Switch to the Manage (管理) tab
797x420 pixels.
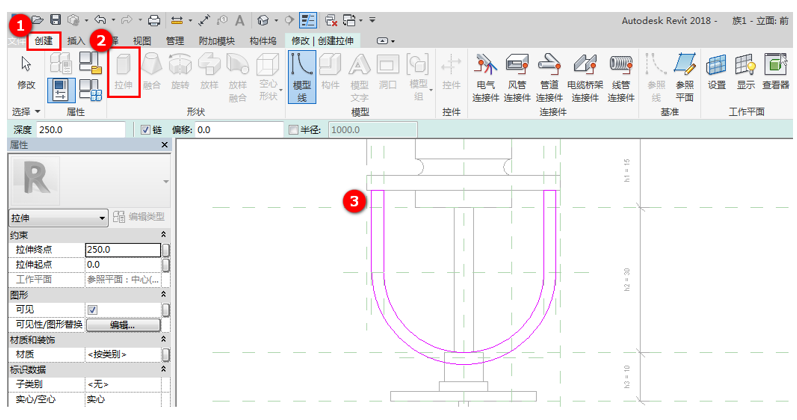point(174,41)
